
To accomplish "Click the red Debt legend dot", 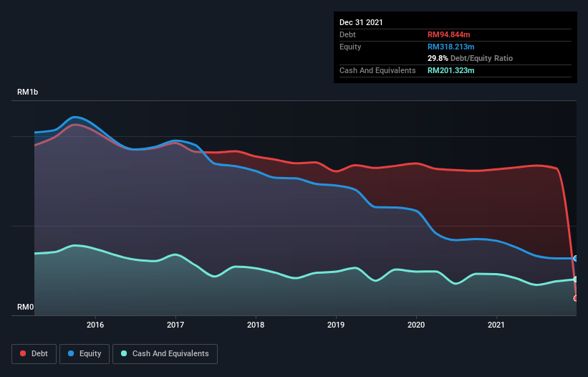I will point(23,353).
